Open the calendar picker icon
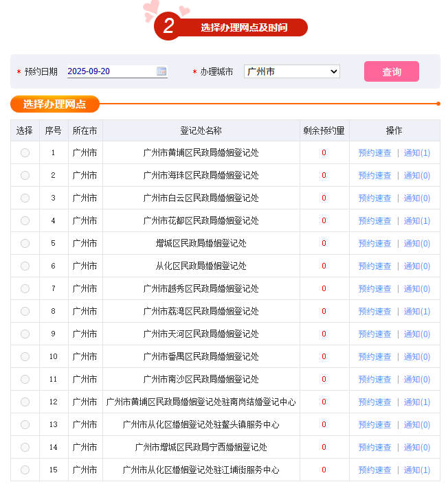The image size is (448, 495). click(x=161, y=71)
